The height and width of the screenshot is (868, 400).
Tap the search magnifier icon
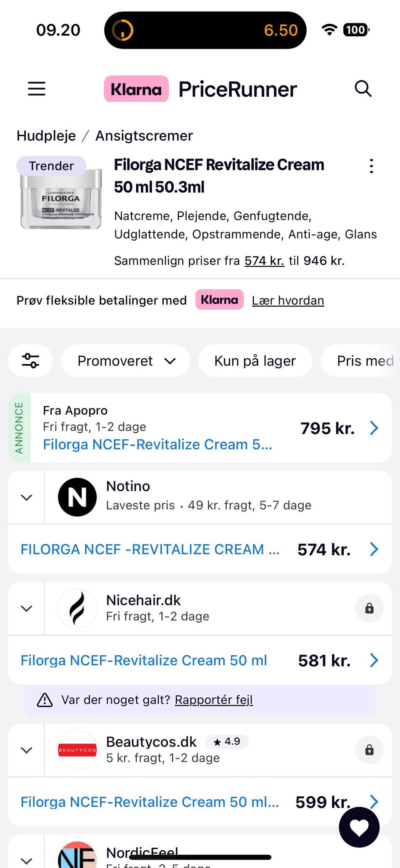363,89
